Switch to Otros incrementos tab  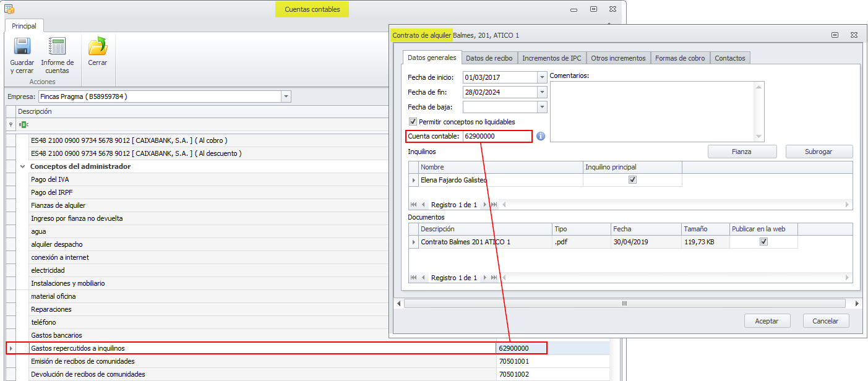pos(618,58)
